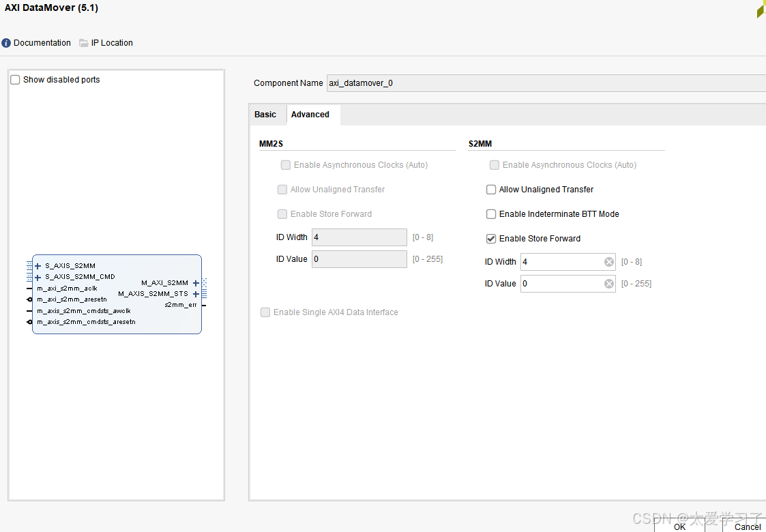Click the Documentation info icon

pyautogui.click(x=6, y=43)
